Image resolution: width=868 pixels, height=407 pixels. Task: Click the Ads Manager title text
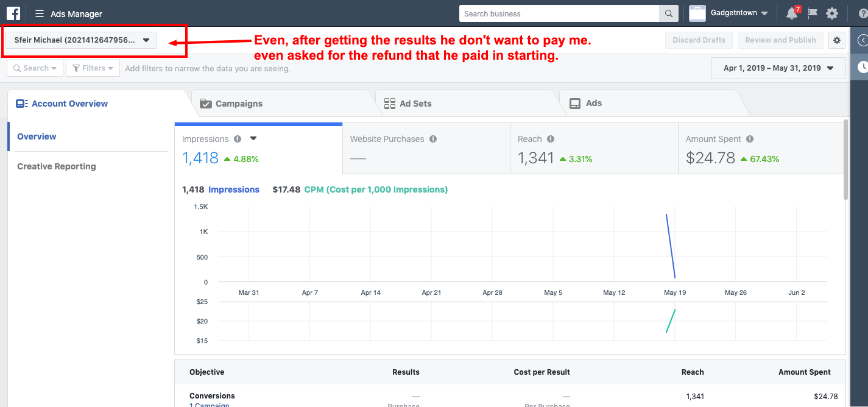(x=77, y=13)
